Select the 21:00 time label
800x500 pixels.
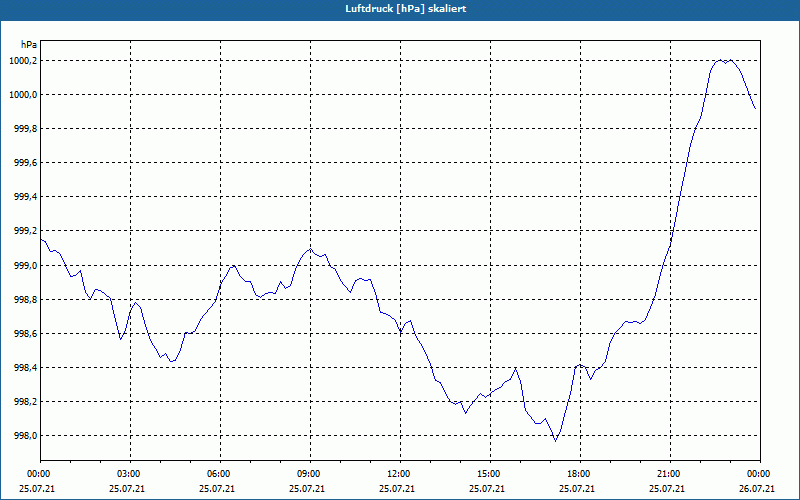pos(667,474)
